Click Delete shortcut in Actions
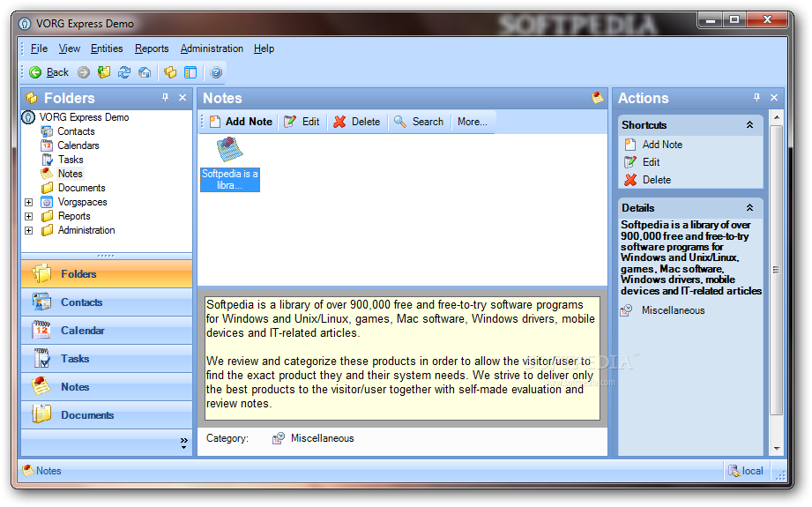 [648, 180]
